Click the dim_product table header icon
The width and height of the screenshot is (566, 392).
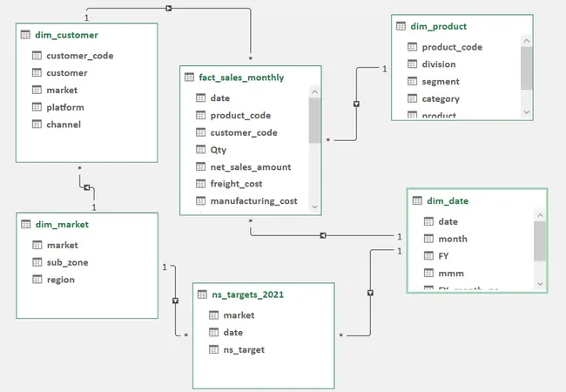[401, 26]
